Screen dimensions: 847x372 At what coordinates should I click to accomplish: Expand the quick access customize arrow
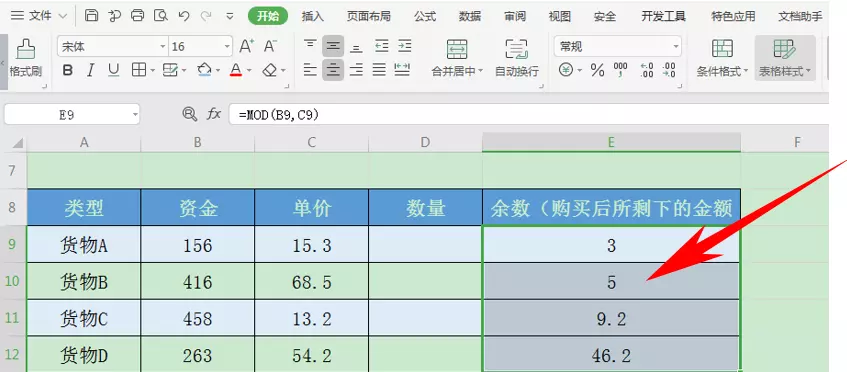tap(230, 16)
